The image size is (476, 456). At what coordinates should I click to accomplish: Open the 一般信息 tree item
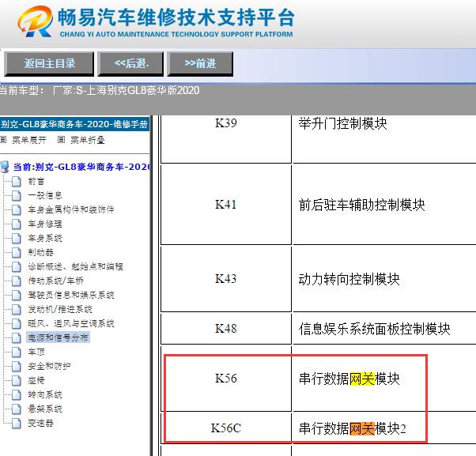tap(45, 195)
